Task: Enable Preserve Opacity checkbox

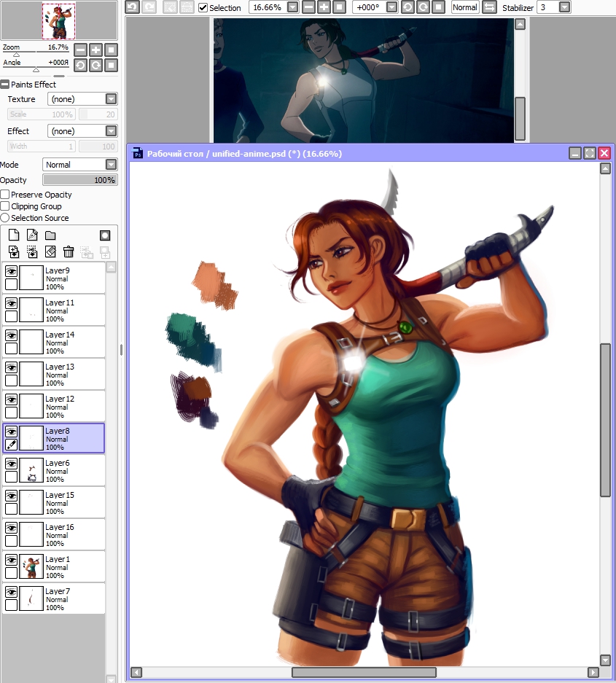Action: [5, 195]
